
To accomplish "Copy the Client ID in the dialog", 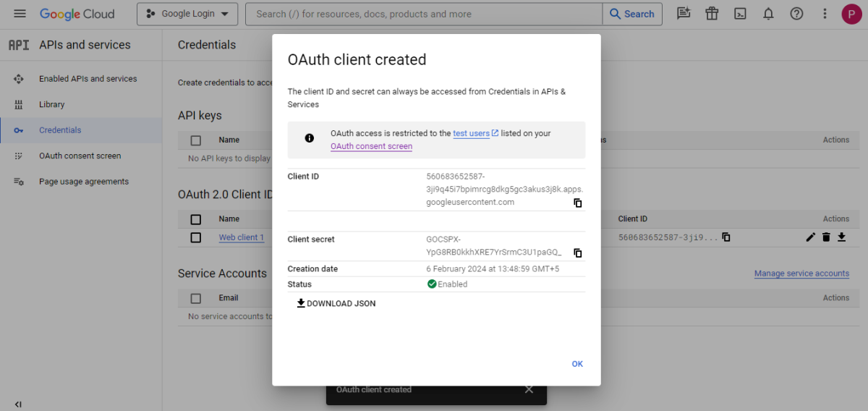I will tap(578, 203).
